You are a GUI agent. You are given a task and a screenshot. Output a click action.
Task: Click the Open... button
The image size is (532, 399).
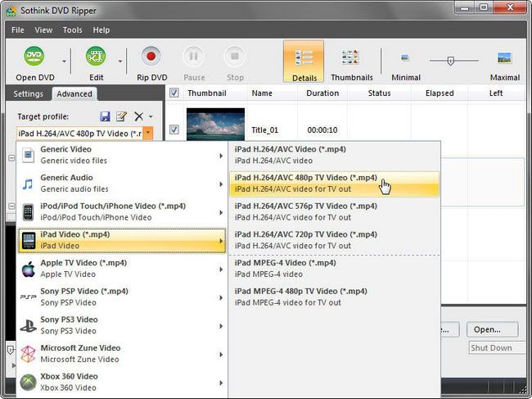(x=492, y=329)
